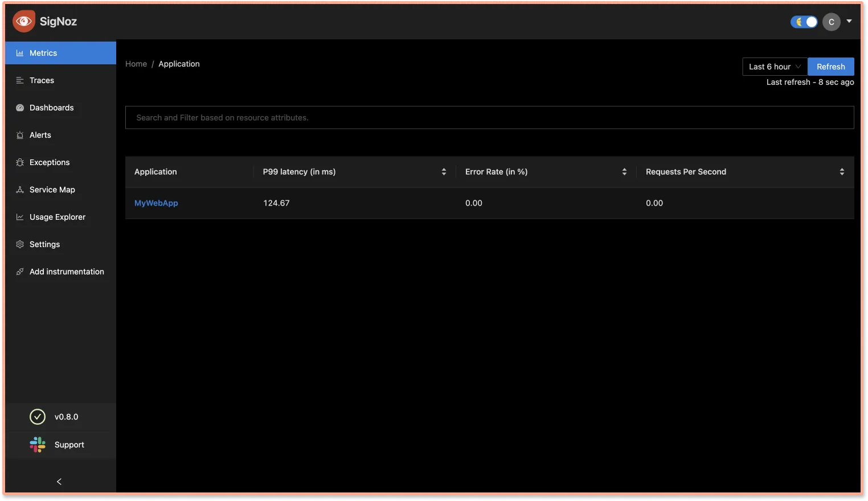Viewport: 868px width, 501px height.
Task: Click the Usage Explorer line chart icon
Action: pos(20,217)
